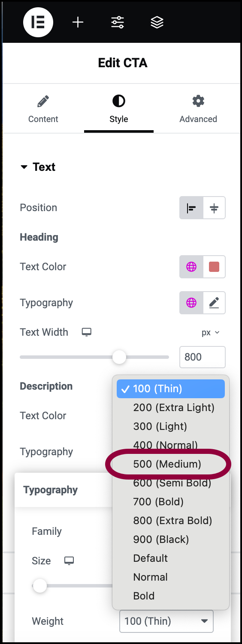Open the structure layers icon
This screenshot has height=644, width=242.
click(x=157, y=22)
